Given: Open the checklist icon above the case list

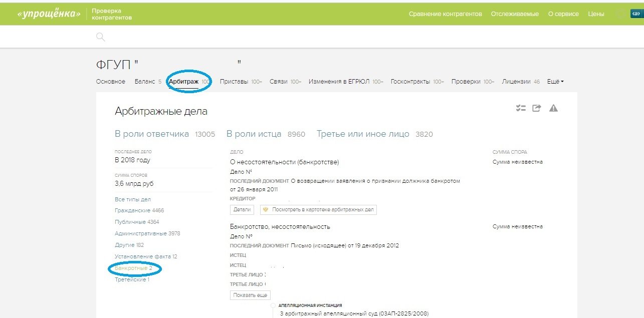Looking at the screenshot, I should tap(521, 108).
